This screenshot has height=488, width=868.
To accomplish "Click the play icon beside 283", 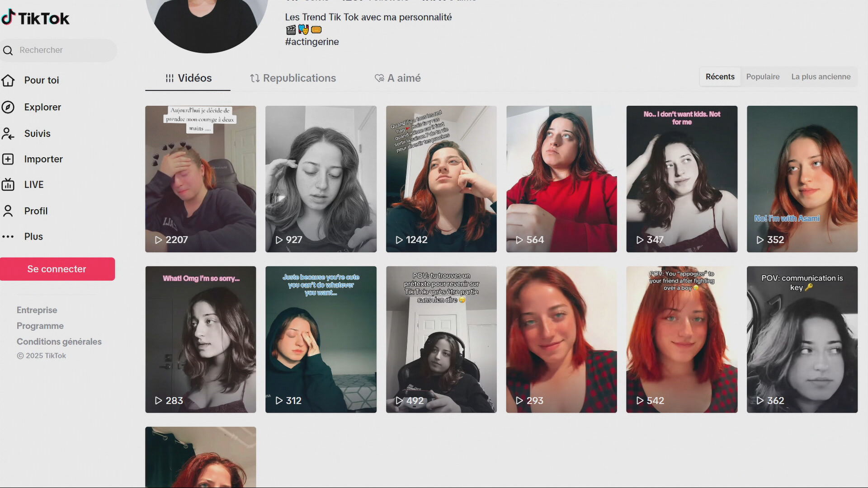I will (x=159, y=400).
